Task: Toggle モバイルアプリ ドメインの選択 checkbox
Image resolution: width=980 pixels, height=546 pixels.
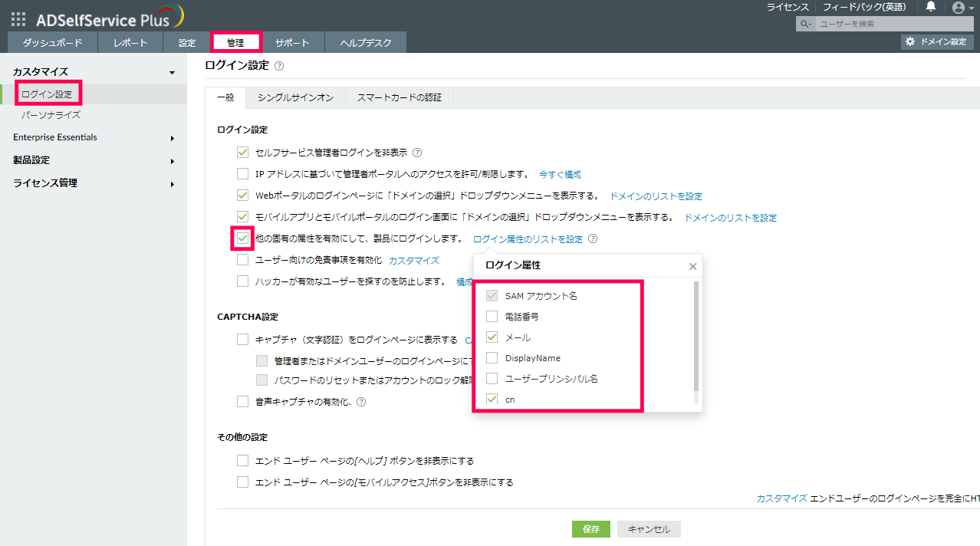Action: 242,217
